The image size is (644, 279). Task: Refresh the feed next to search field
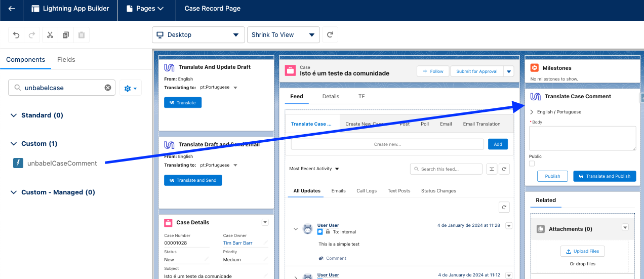pyautogui.click(x=504, y=169)
